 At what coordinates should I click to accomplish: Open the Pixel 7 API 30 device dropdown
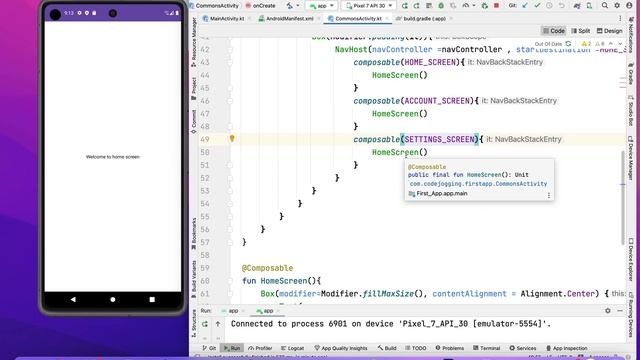click(x=369, y=6)
